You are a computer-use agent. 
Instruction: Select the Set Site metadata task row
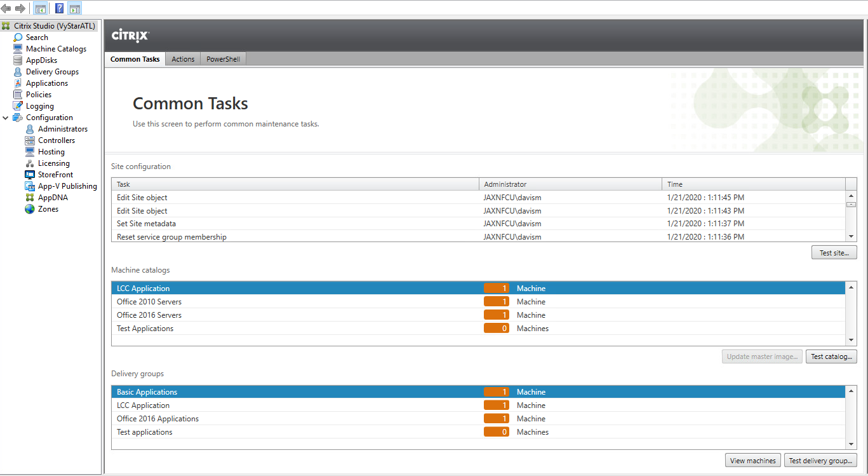[x=479, y=224]
